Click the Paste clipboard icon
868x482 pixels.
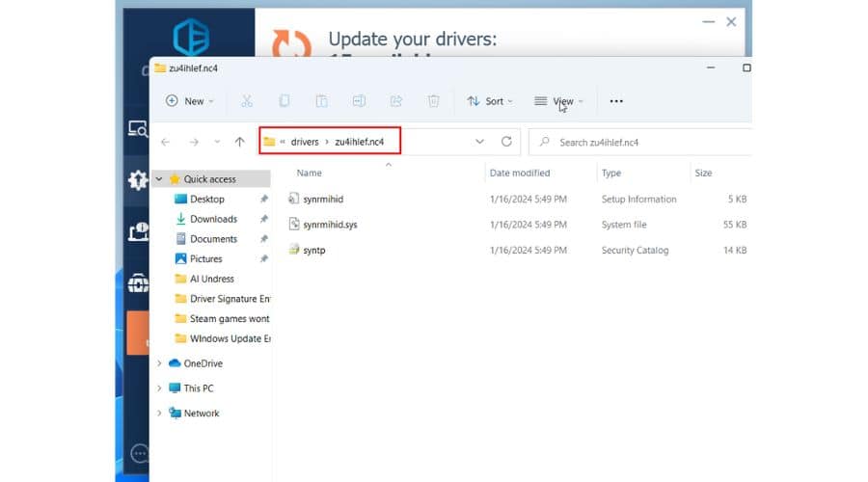tap(321, 101)
